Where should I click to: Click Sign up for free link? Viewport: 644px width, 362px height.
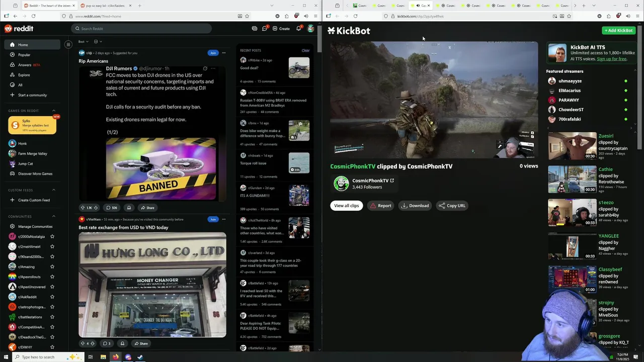pos(612,59)
